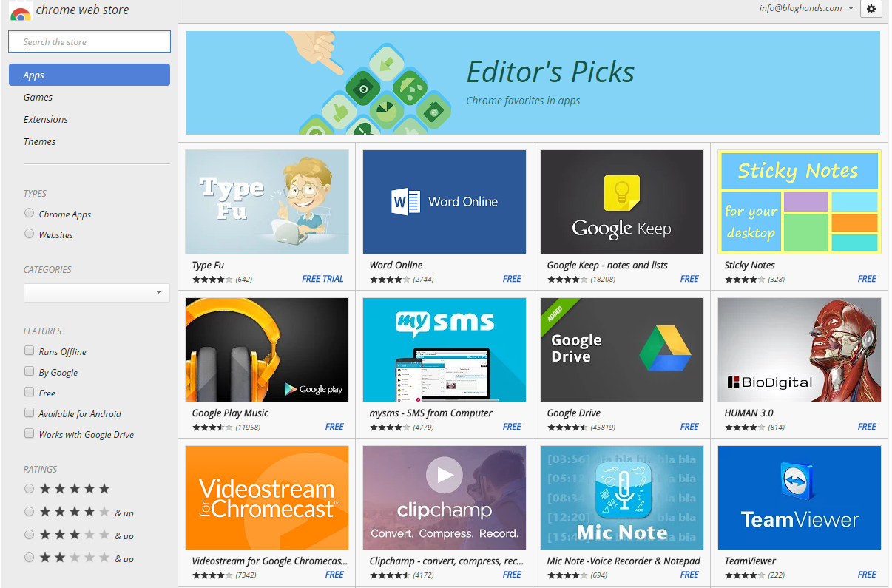Switch to the Games section
The width and height of the screenshot is (892, 588).
38,97
